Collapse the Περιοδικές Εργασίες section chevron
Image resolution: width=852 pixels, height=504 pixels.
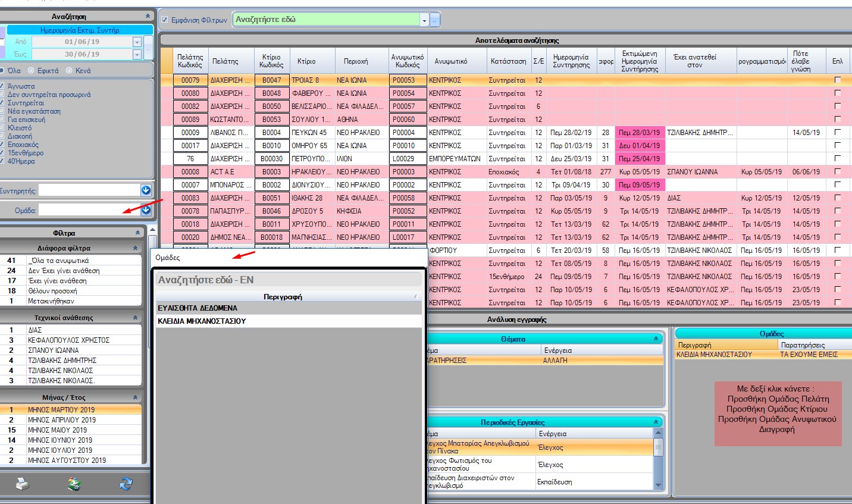click(x=656, y=422)
